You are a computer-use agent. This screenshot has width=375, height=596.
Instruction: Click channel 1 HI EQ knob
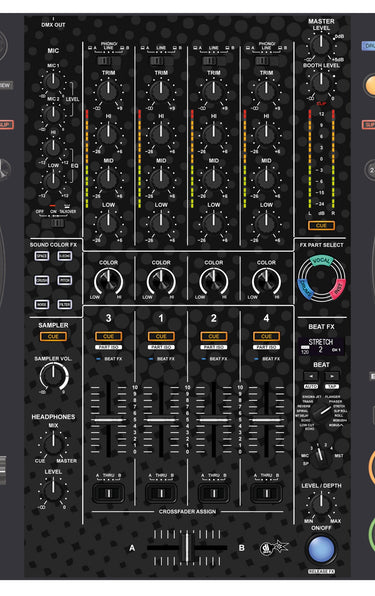pyautogui.click(x=161, y=135)
